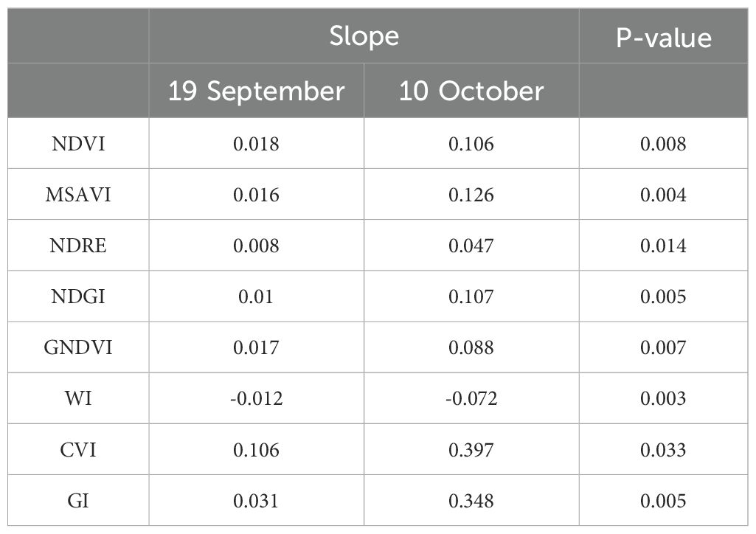Click the NDVI row label

pos(78,144)
